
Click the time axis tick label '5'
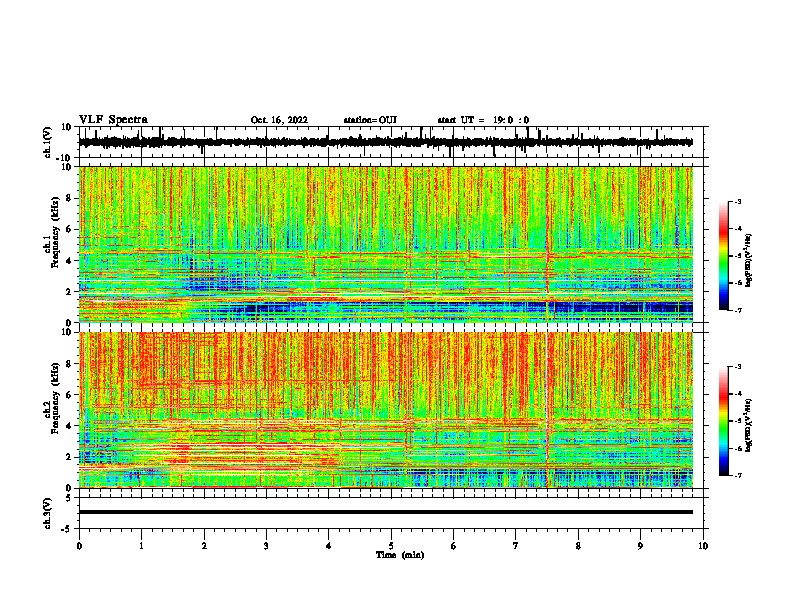click(x=391, y=546)
